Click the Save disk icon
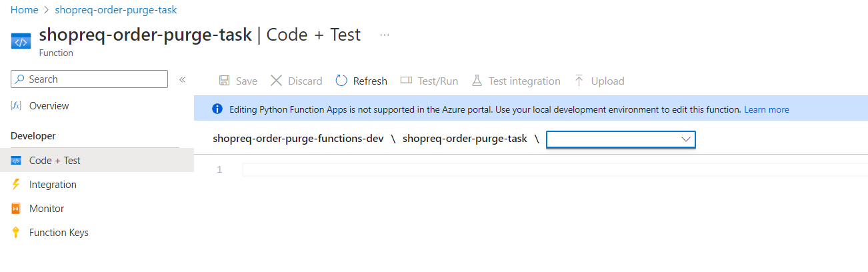The width and height of the screenshot is (868, 272). point(225,81)
